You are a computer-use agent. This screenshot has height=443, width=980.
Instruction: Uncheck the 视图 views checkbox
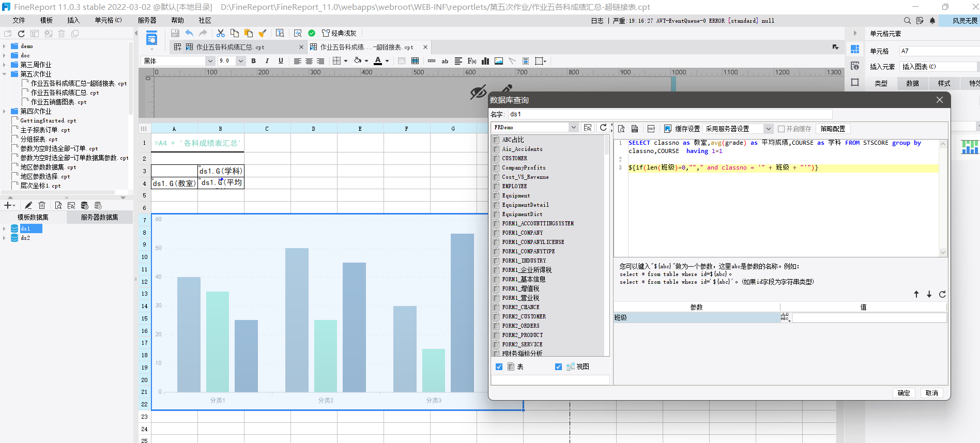tap(558, 366)
